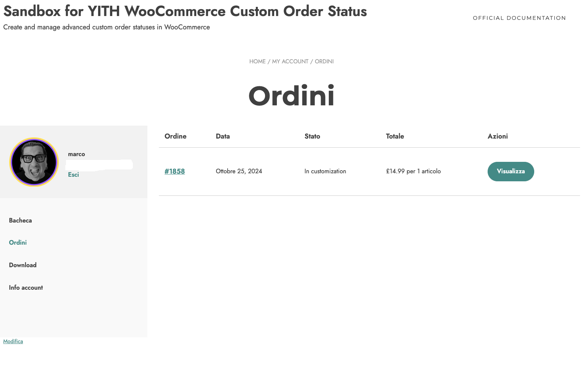This screenshot has height=392, width=585.
Task: Open order #1858
Action: point(175,171)
